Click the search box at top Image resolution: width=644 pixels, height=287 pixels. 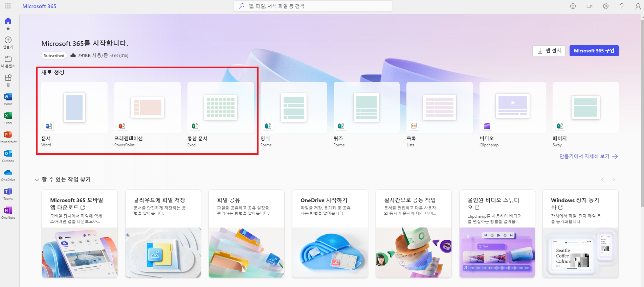[x=313, y=6]
